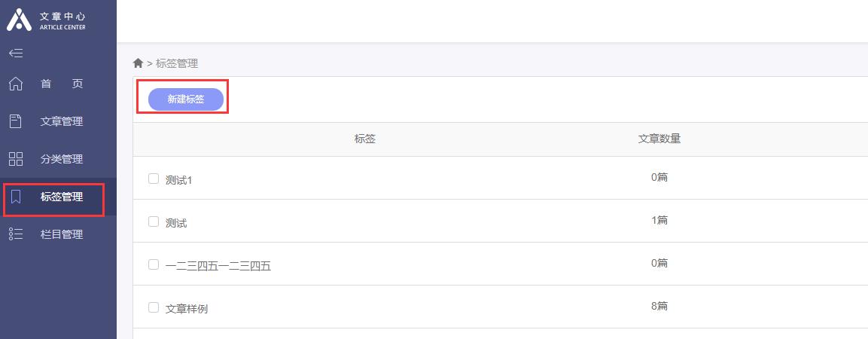Collapse the sidebar with the arrow icon

click(x=16, y=53)
